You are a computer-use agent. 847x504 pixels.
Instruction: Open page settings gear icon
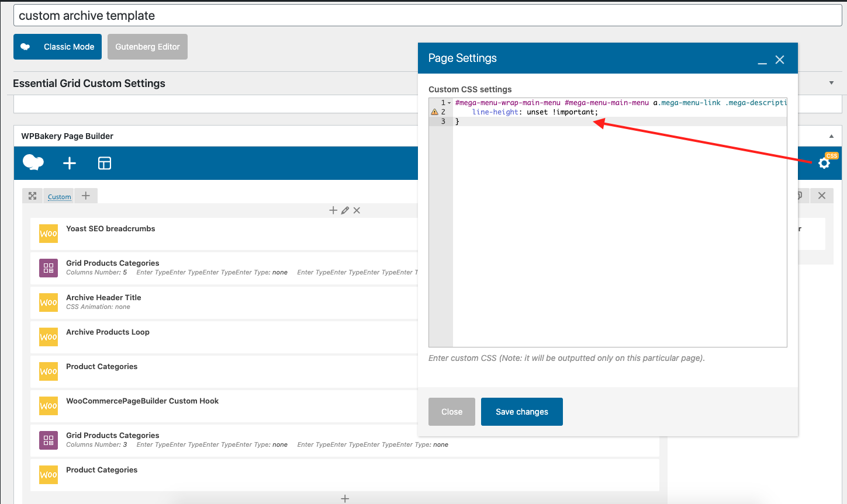[x=824, y=163]
